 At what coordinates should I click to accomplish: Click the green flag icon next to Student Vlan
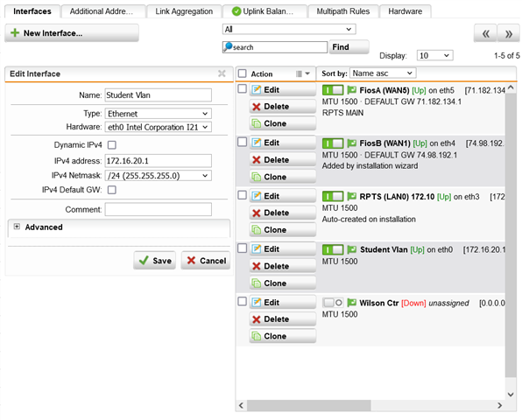351,249
